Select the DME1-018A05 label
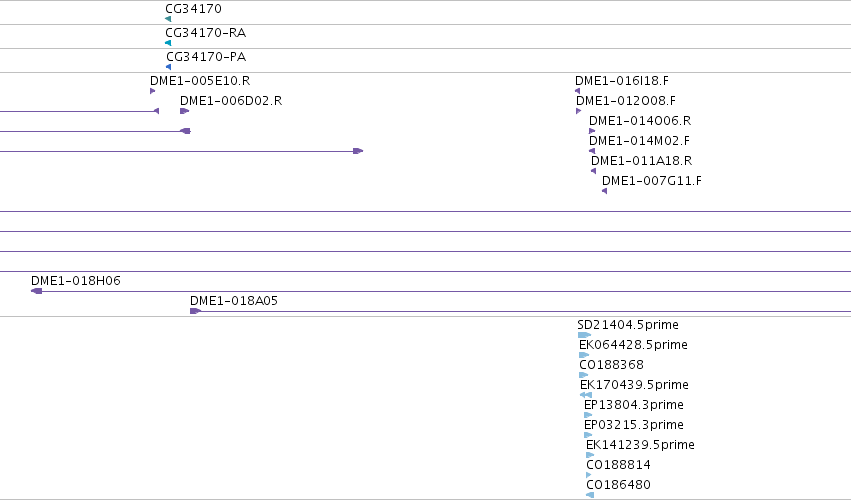The width and height of the screenshot is (851, 500). pos(234,301)
